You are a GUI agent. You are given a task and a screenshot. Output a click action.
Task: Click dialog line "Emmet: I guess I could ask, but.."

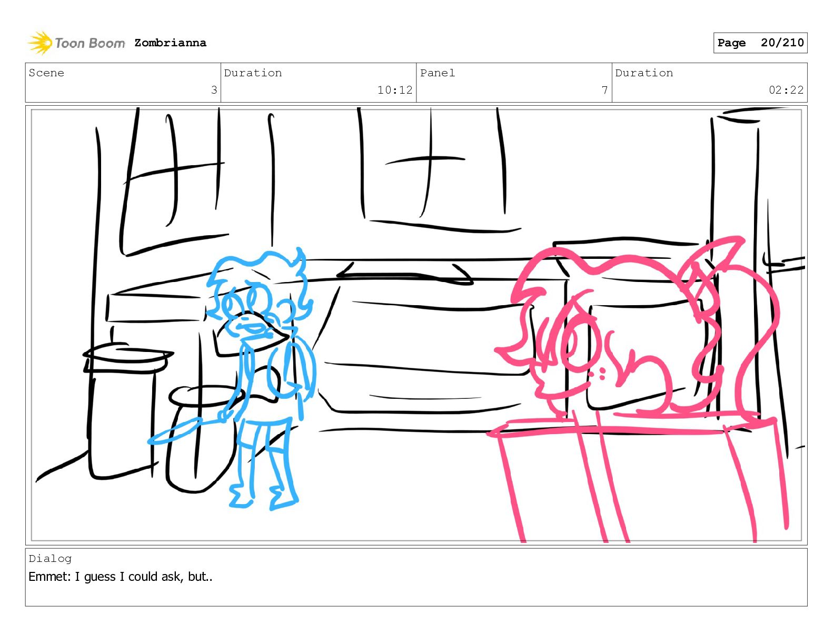coord(121,577)
